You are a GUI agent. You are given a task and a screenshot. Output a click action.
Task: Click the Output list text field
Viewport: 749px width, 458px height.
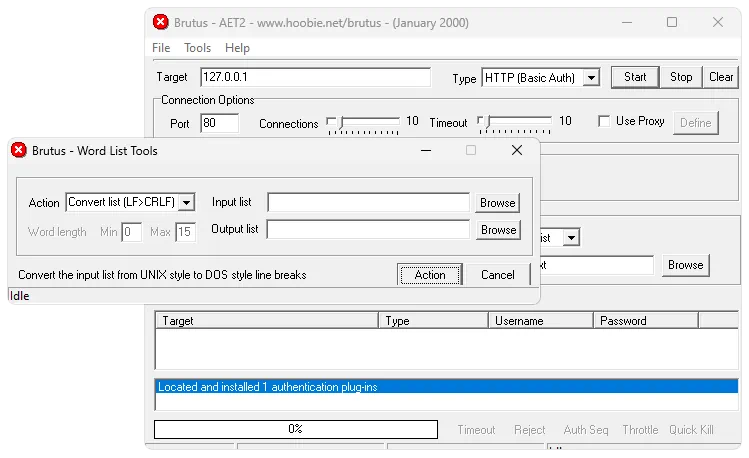368,229
